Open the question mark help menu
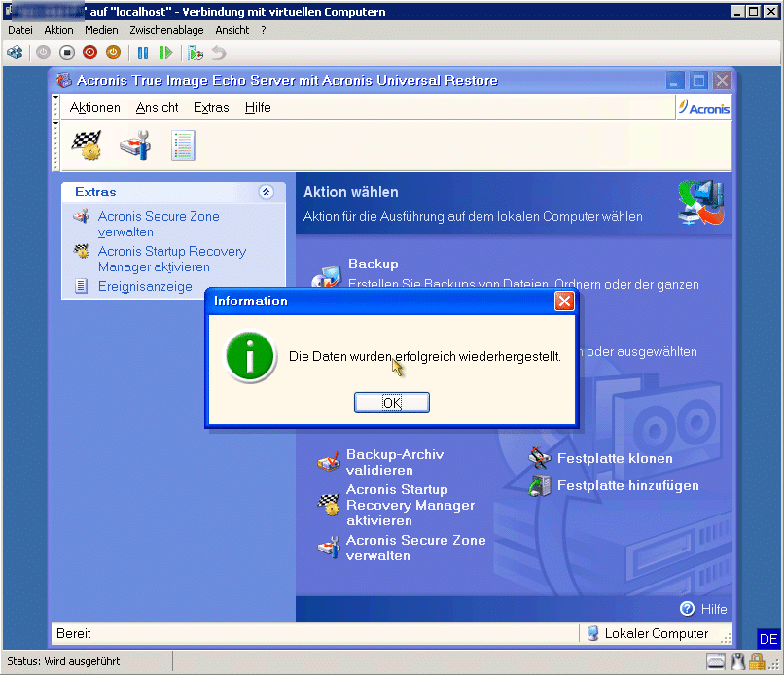 [264, 30]
